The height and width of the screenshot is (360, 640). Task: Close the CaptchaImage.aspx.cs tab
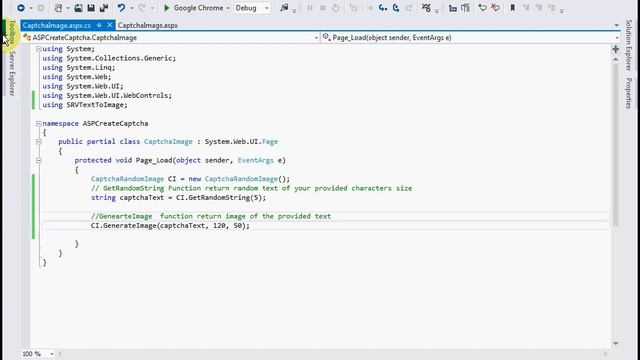point(109,25)
